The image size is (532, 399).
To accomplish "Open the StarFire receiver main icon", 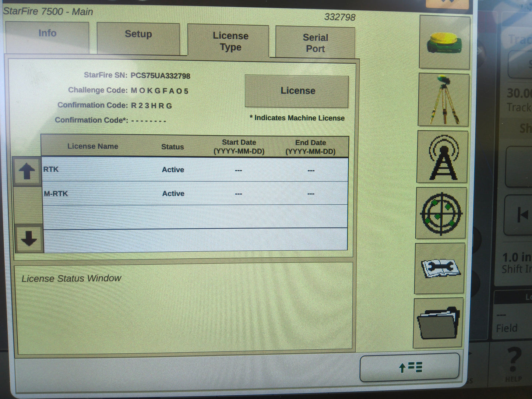I will tap(444, 42).
